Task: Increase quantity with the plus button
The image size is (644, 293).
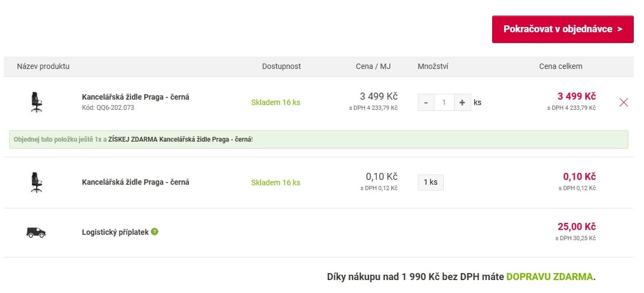Action: tap(462, 102)
